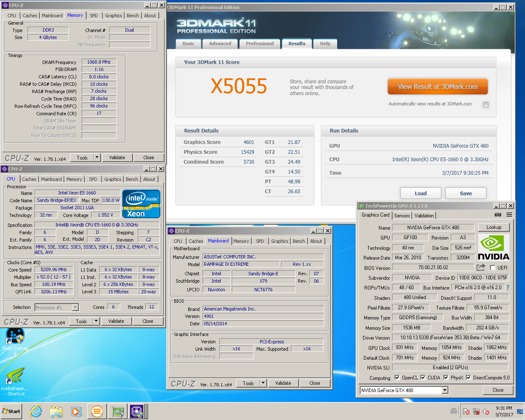
Task: Open the Help tab in 3DMark 11
Action: pyautogui.click(x=325, y=43)
